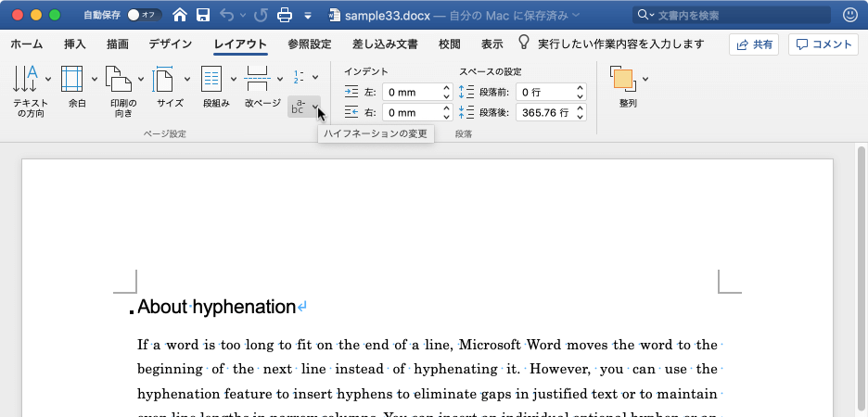
Task: Open the コメント button
Action: 823,44
